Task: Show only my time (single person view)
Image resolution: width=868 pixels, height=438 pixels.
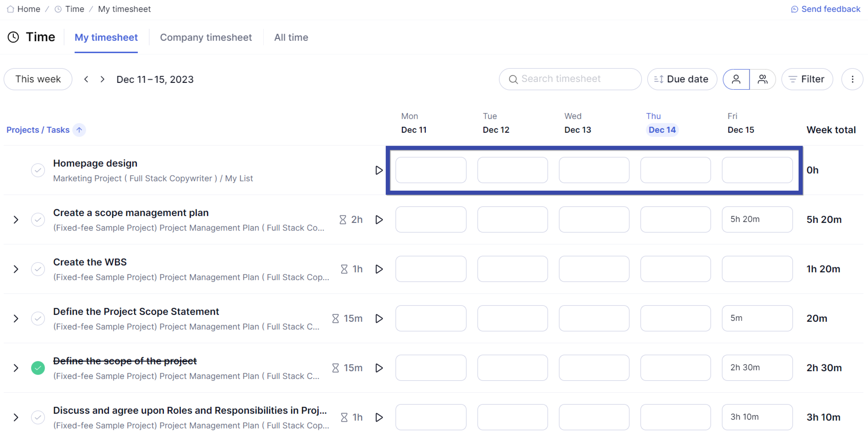Action: point(736,79)
